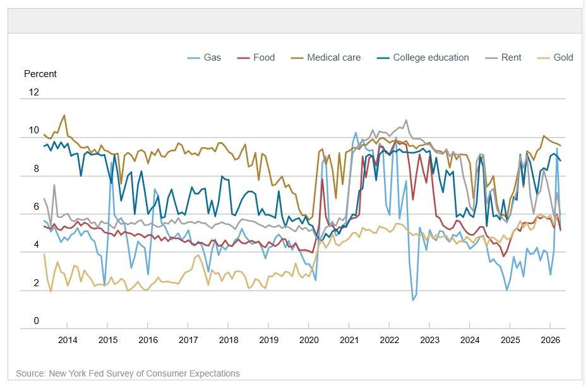Image resolution: width=588 pixels, height=386 pixels.
Task: Toggle College education legend item
Action: (423, 57)
